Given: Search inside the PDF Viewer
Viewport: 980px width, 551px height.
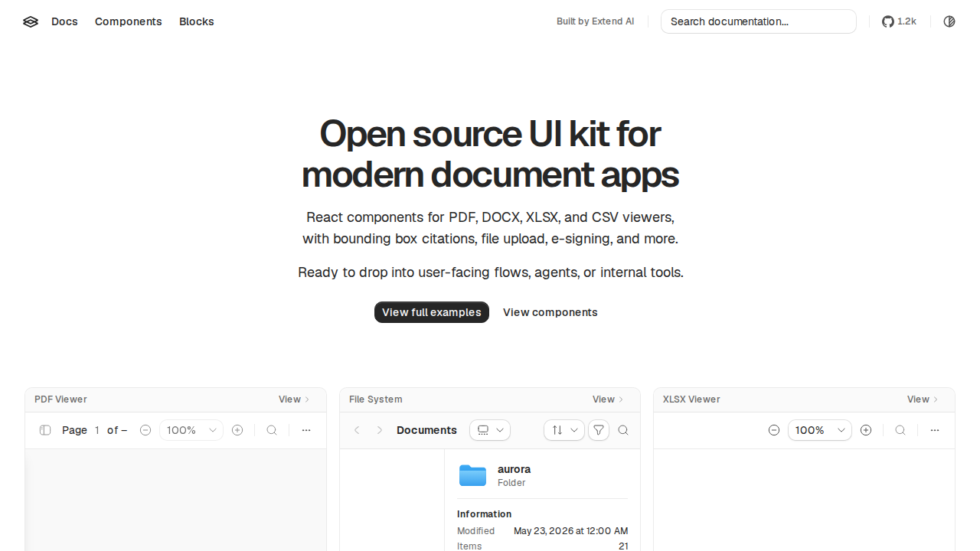Looking at the screenshot, I should (272, 430).
